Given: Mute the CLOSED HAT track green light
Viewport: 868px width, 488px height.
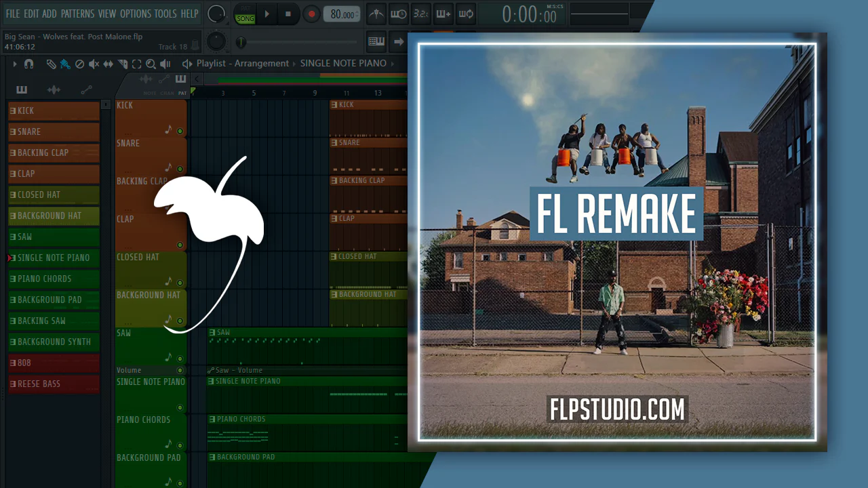Looking at the screenshot, I should pos(180,283).
